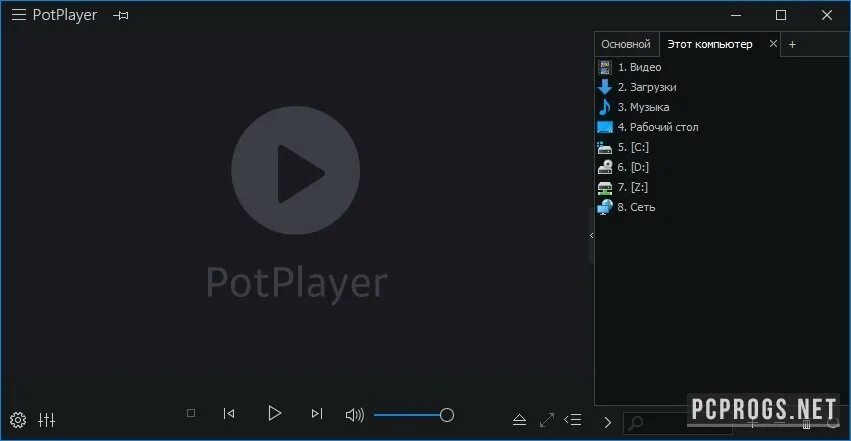This screenshot has width=851, height=441.
Task: Stop playback with the square button
Action: click(x=190, y=413)
